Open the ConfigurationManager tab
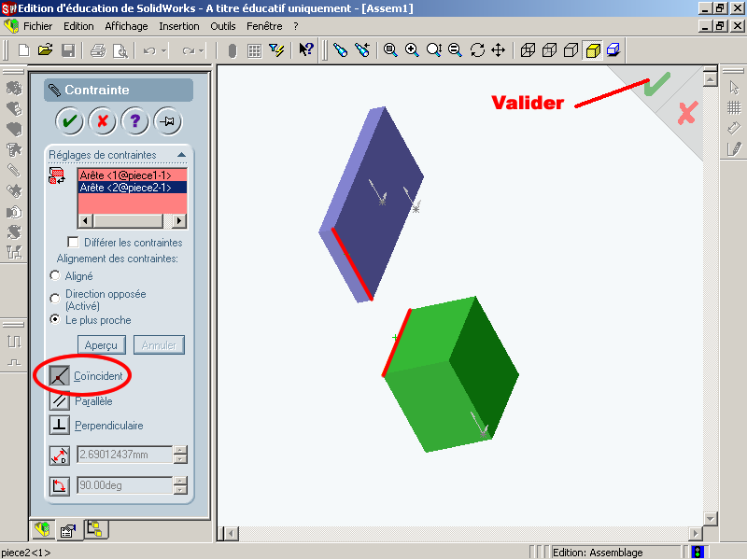The width and height of the screenshot is (747, 560). [95, 529]
